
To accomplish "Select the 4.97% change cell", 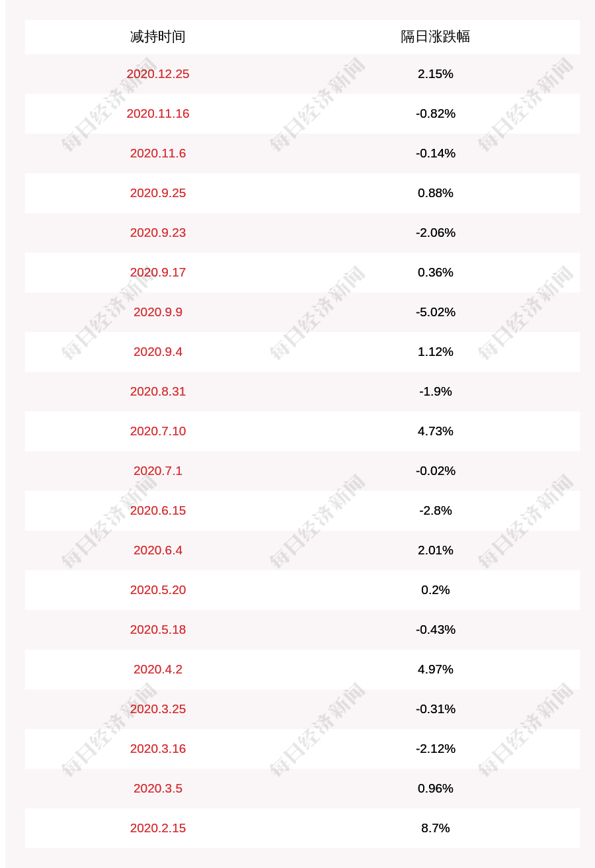I will coord(436,669).
